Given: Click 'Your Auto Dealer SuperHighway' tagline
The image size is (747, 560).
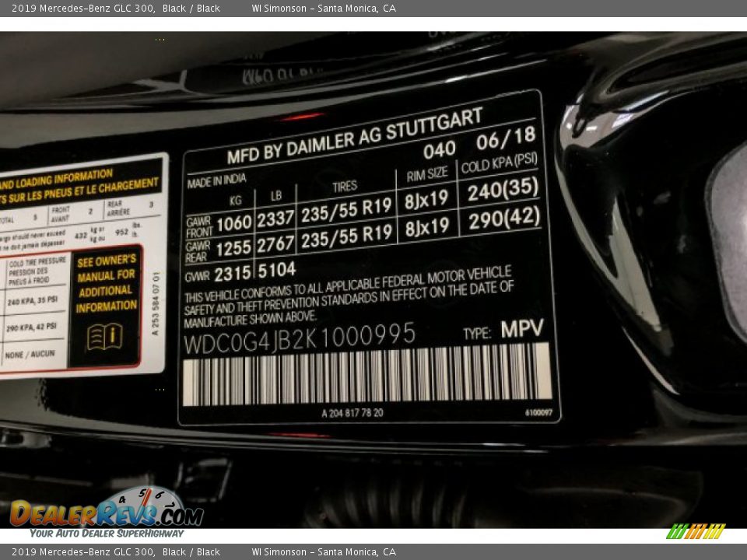Looking at the screenshot, I should point(107,533).
